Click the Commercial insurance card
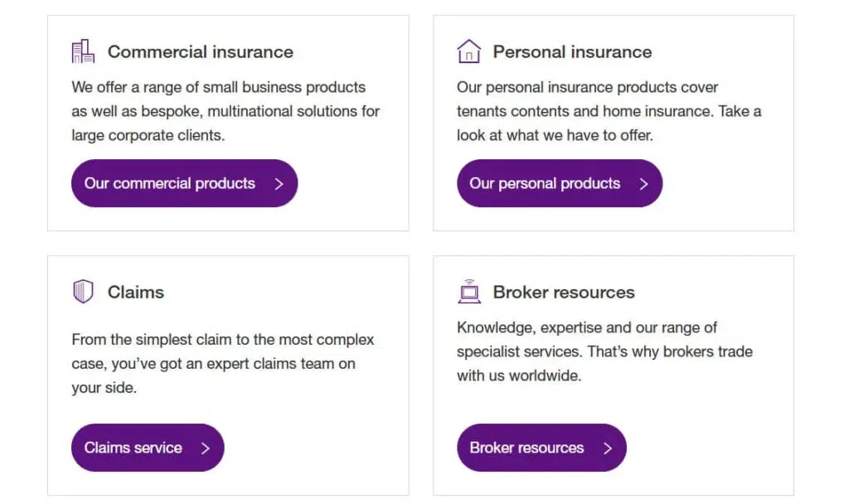This screenshot has width=849, height=504. [x=228, y=123]
